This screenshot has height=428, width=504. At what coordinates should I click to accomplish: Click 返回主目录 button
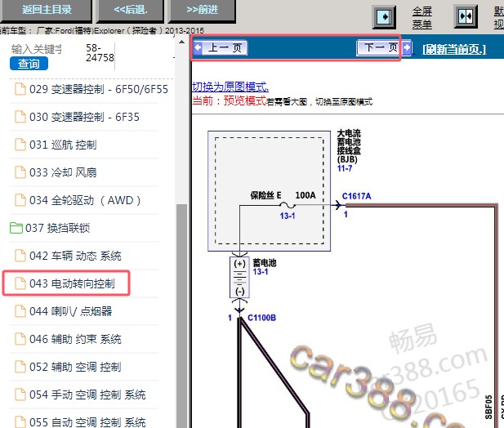(47, 11)
